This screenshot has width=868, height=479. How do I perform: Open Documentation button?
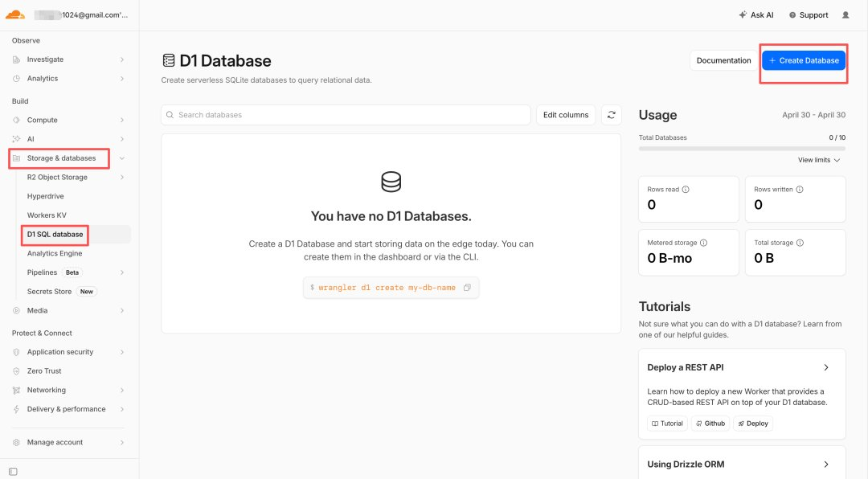pos(723,60)
